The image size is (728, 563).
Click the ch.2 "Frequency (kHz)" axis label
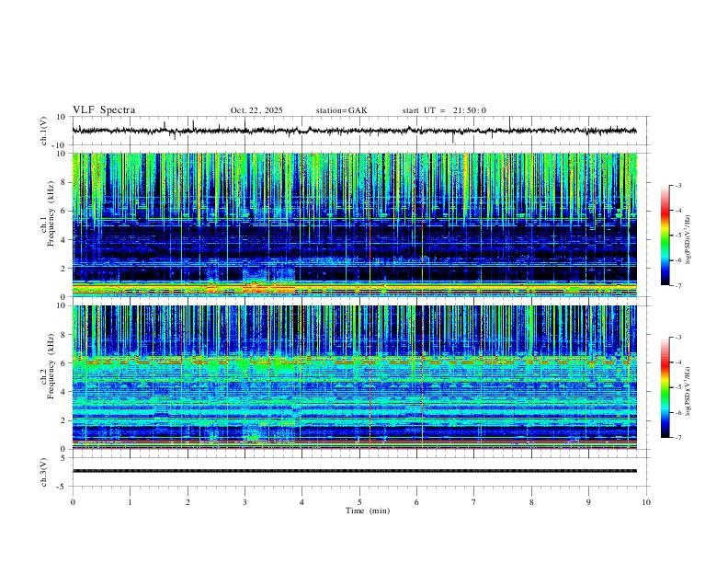tap(51, 366)
